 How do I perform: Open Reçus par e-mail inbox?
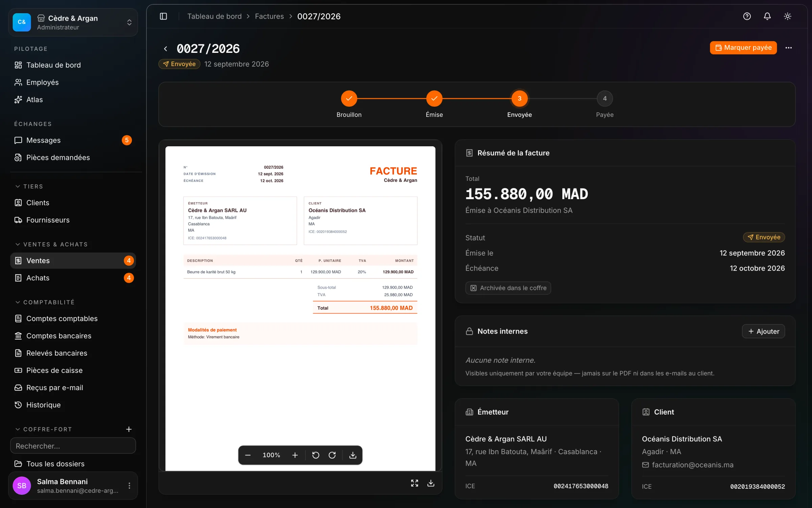73,387
